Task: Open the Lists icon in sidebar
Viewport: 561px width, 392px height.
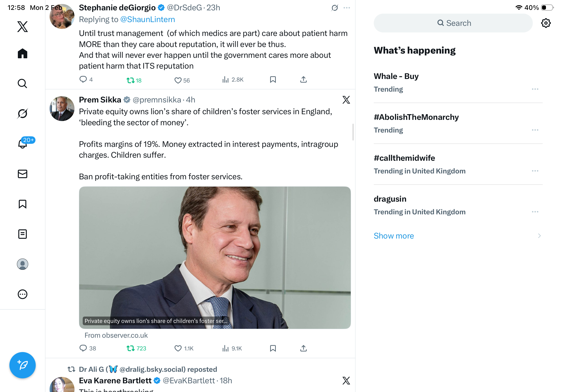Action: click(23, 234)
